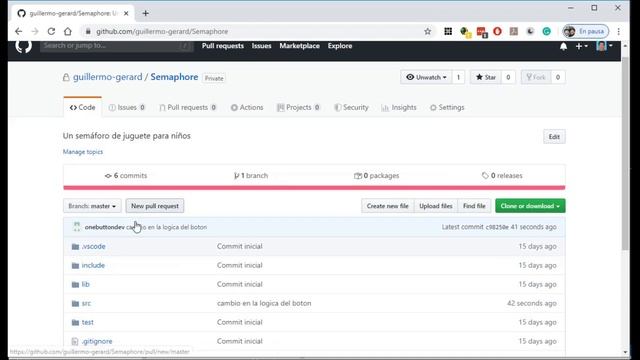Screen dimensions: 640x360
Task: Open a new browser tab
Action: click(x=145, y=13)
